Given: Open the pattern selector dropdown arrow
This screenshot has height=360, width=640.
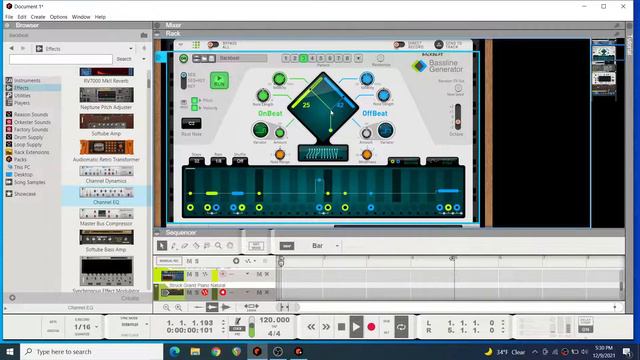Looking at the screenshot, I should tap(358, 58).
